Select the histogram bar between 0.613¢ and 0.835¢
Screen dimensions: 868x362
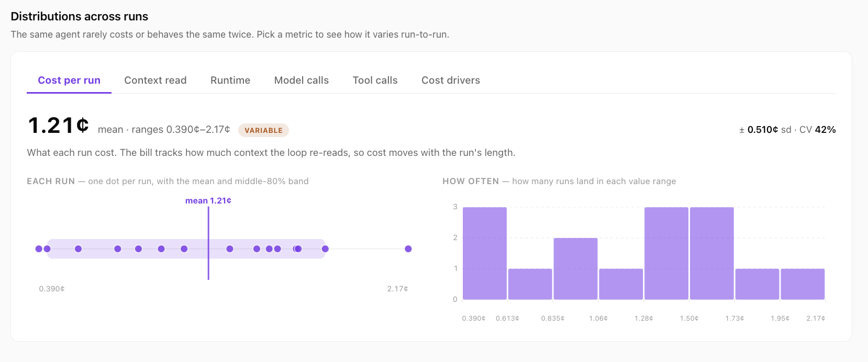click(x=530, y=284)
